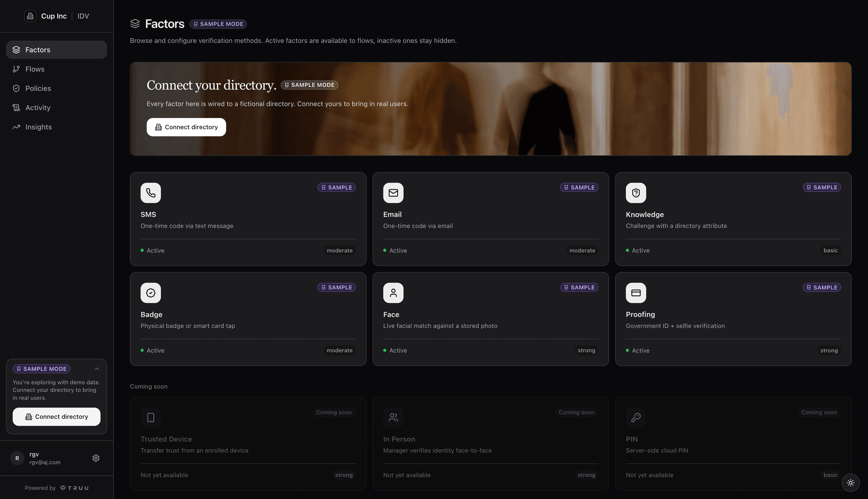The image size is (868, 499).
Task: Click the Face person icon
Action: (393, 293)
